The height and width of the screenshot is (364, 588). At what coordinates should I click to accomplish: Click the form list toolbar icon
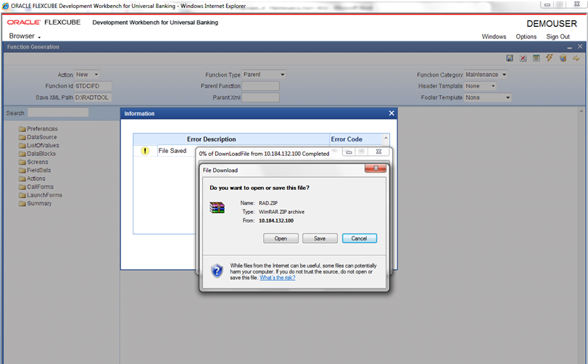(x=537, y=58)
